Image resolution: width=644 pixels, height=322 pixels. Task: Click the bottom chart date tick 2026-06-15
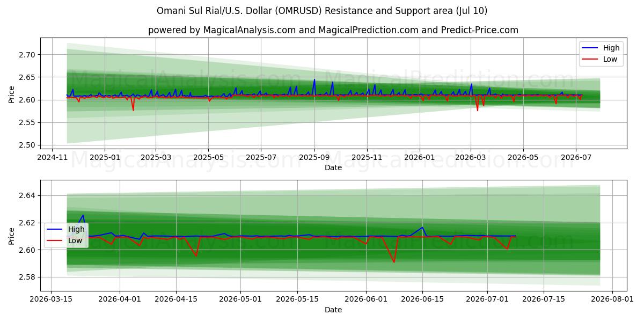(x=422, y=300)
